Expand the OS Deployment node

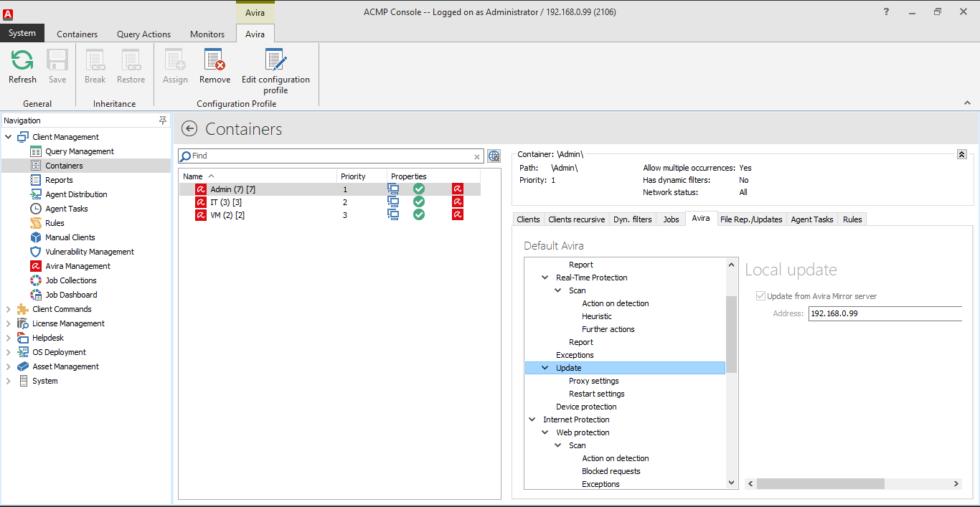point(9,352)
